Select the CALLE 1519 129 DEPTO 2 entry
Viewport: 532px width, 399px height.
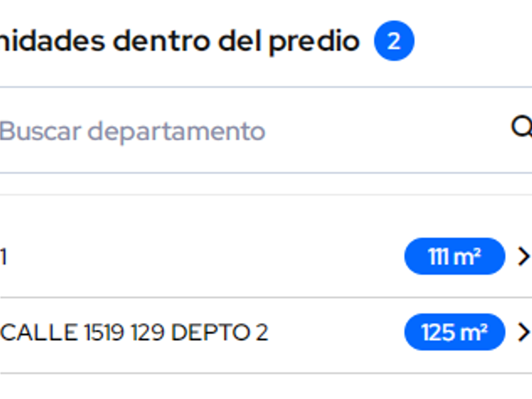[x=134, y=332]
